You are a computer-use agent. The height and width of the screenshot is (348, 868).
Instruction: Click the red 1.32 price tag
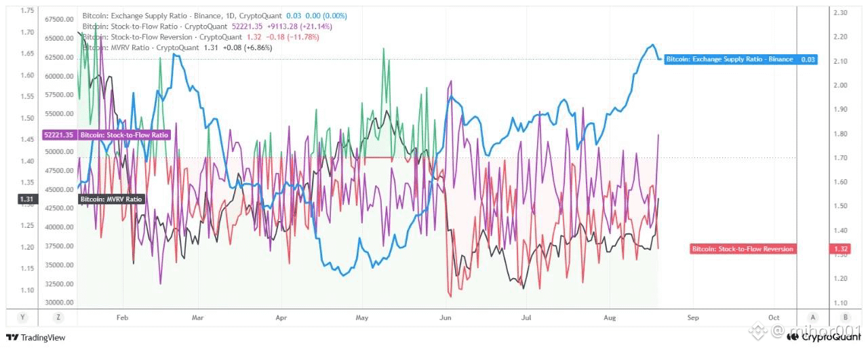[x=841, y=249]
